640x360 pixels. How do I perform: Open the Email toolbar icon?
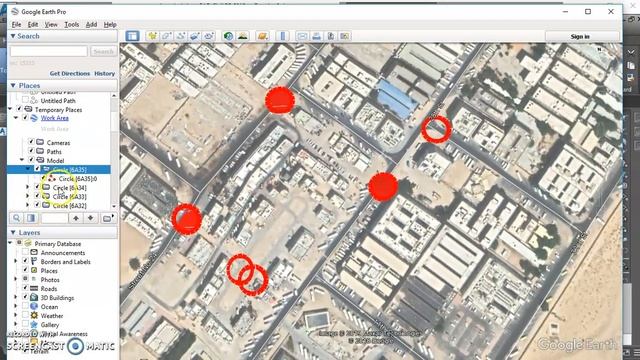(302, 36)
